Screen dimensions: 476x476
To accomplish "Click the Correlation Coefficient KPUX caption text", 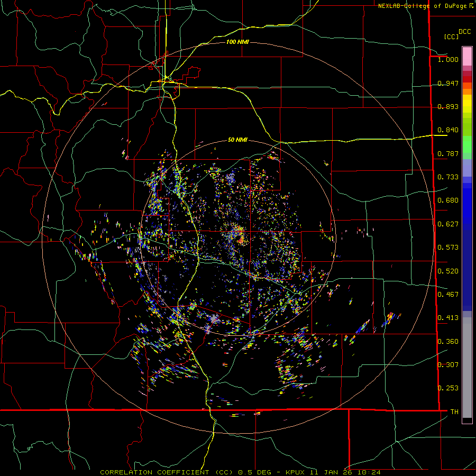I will coord(240,472).
